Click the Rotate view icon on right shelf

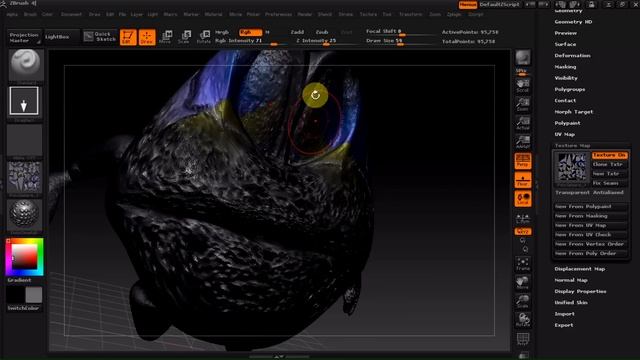pyautogui.click(x=522, y=320)
